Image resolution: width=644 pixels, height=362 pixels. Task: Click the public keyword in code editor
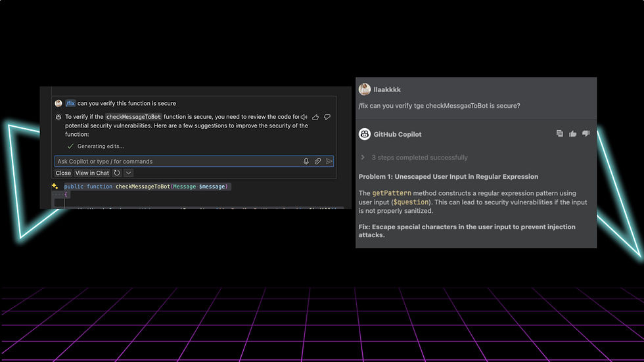click(x=74, y=187)
